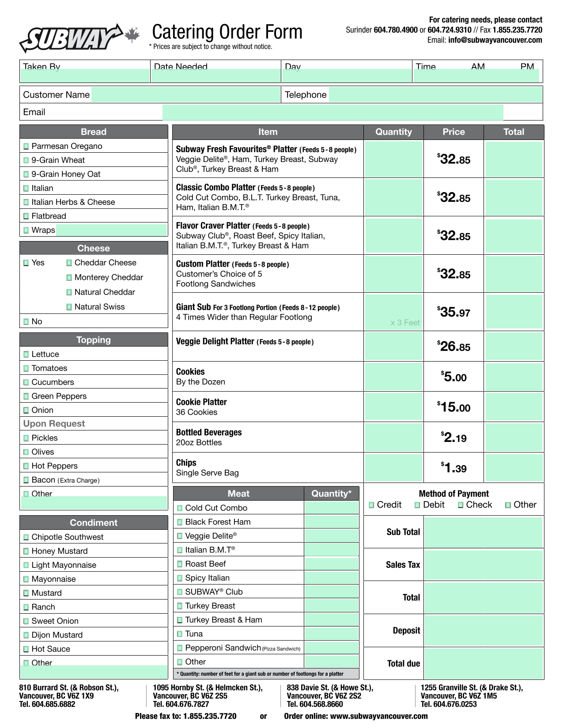Viewport: 563px width, 728px height.
Task: Click the Topping Other text field
Action: click(94, 502)
